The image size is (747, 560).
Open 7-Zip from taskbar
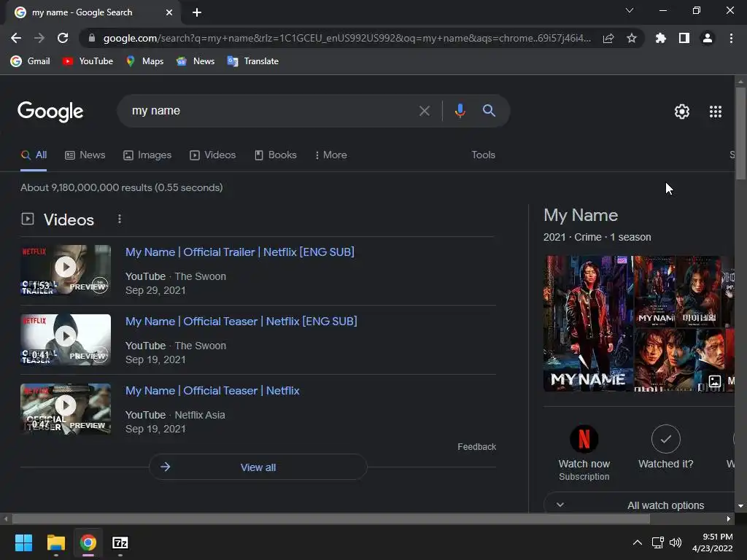[x=120, y=542]
